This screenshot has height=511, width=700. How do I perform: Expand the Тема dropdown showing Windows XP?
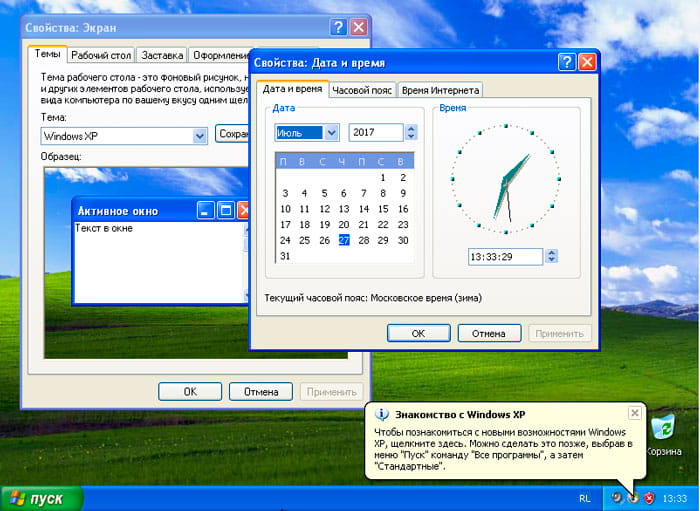tap(200, 136)
